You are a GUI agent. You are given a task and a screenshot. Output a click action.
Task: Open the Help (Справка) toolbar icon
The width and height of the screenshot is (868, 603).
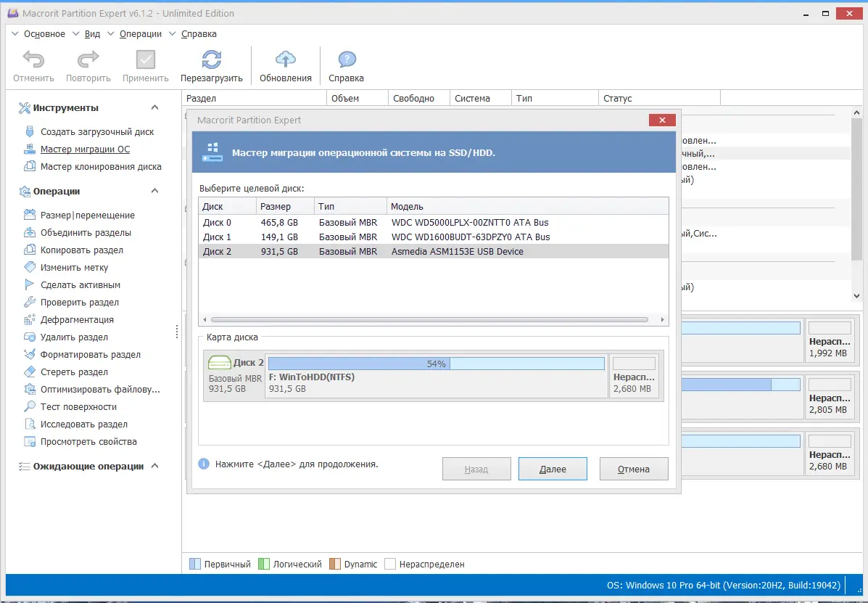(x=347, y=60)
